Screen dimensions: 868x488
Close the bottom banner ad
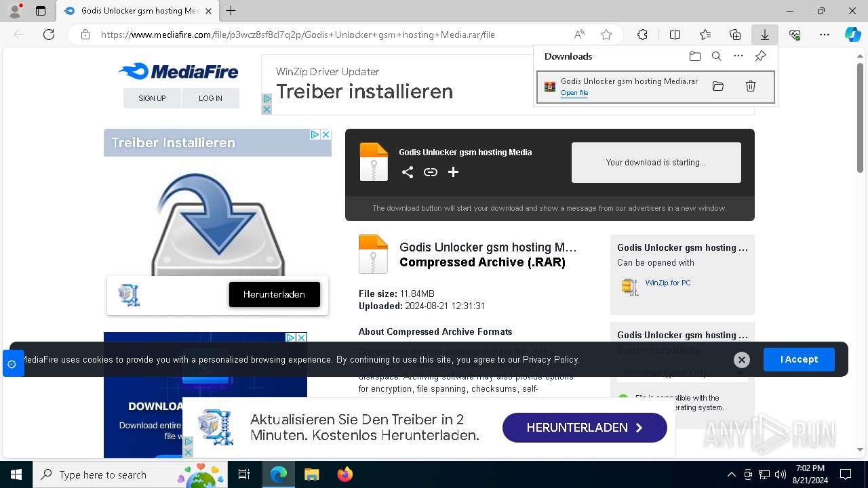click(x=188, y=452)
